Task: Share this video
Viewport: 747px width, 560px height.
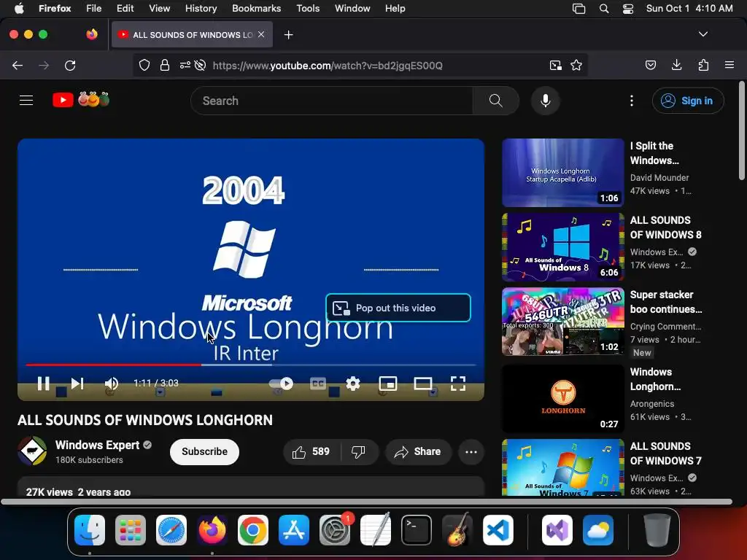Action: (x=418, y=451)
